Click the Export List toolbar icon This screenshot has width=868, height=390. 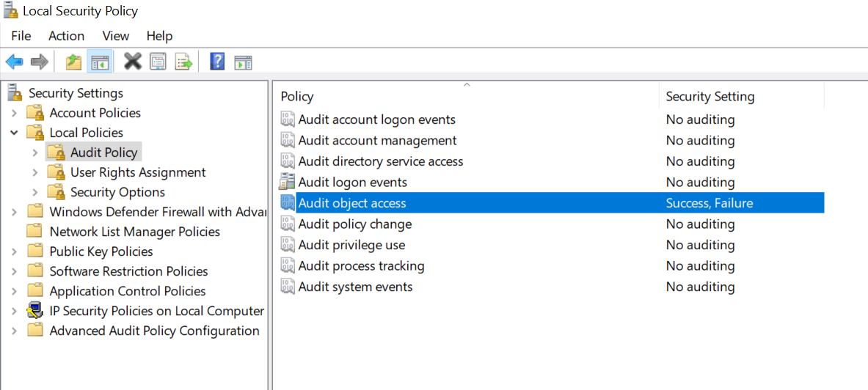pyautogui.click(x=183, y=62)
